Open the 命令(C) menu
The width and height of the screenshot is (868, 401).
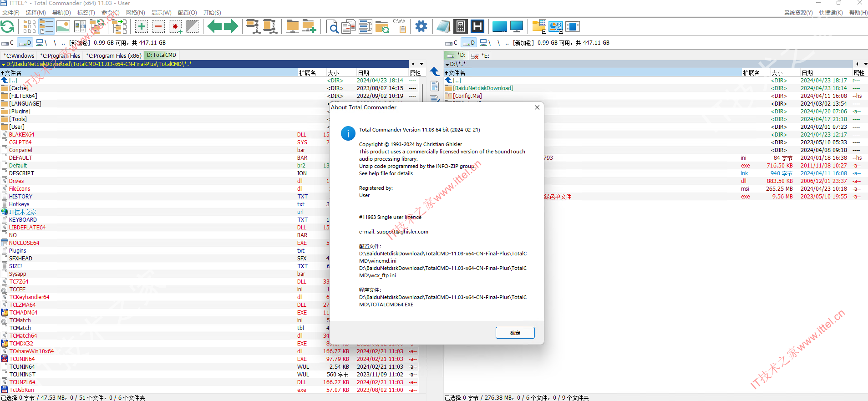[x=110, y=13]
